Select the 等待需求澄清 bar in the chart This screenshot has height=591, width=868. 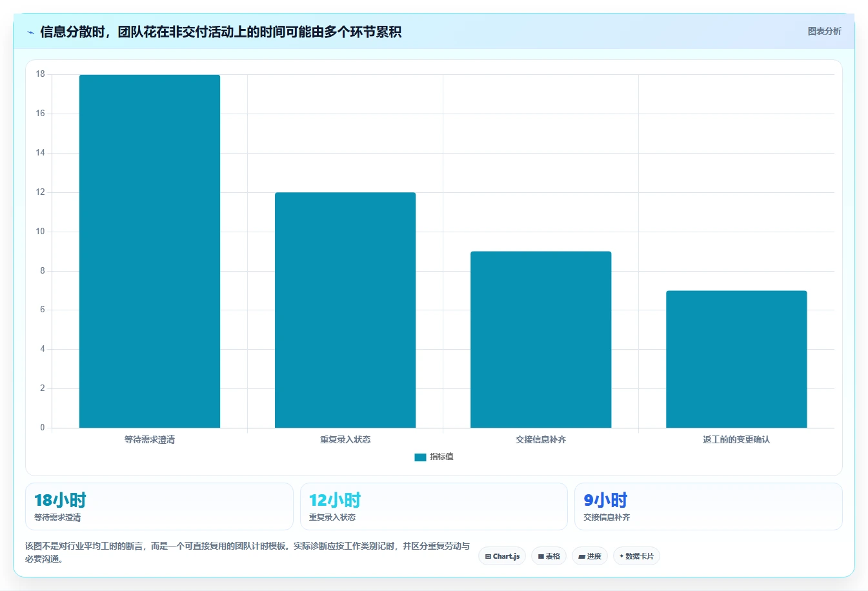click(150, 251)
